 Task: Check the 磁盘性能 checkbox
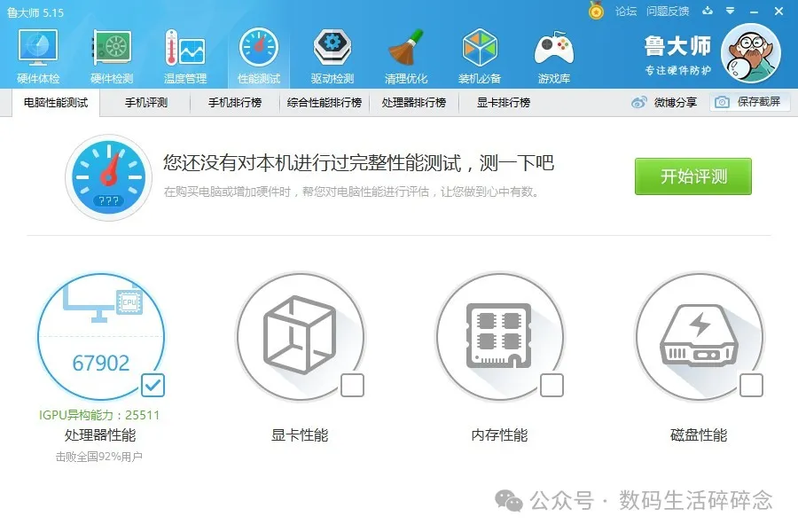pyautogui.click(x=751, y=386)
